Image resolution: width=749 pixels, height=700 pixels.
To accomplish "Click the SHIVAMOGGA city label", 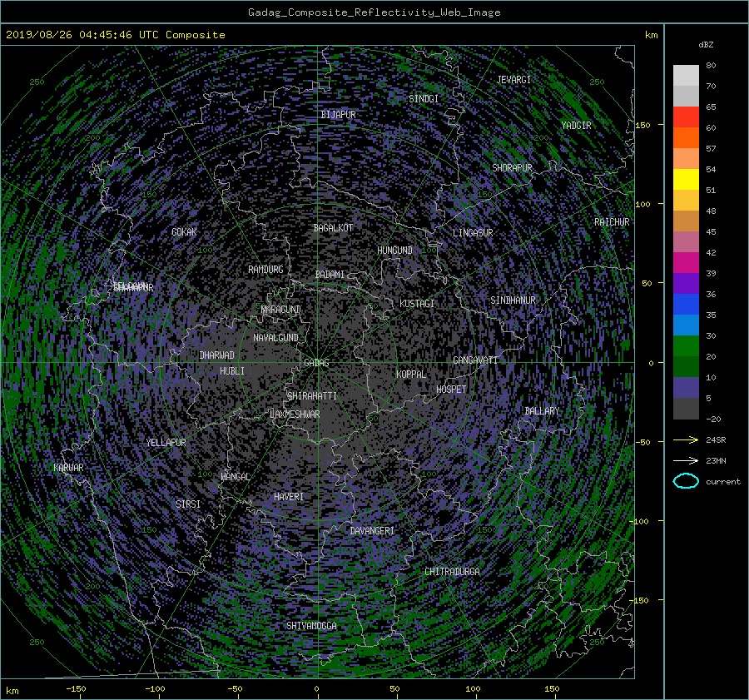I will coord(311,626).
